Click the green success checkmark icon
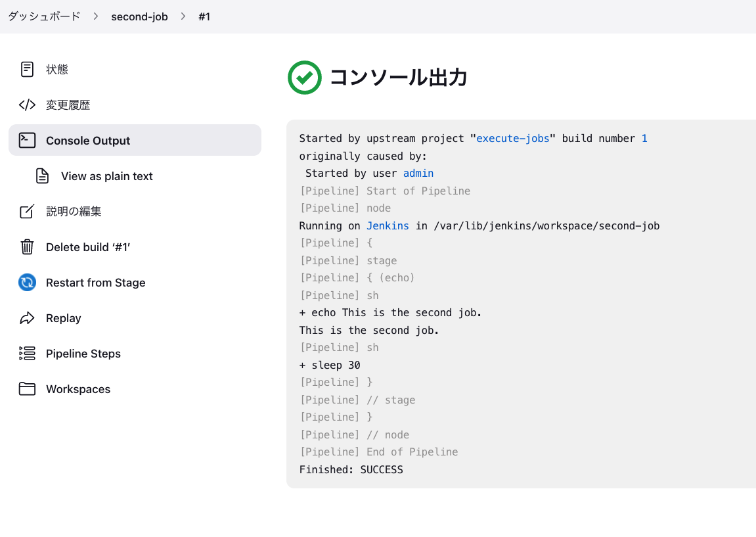The width and height of the screenshot is (756, 537). [x=305, y=77]
